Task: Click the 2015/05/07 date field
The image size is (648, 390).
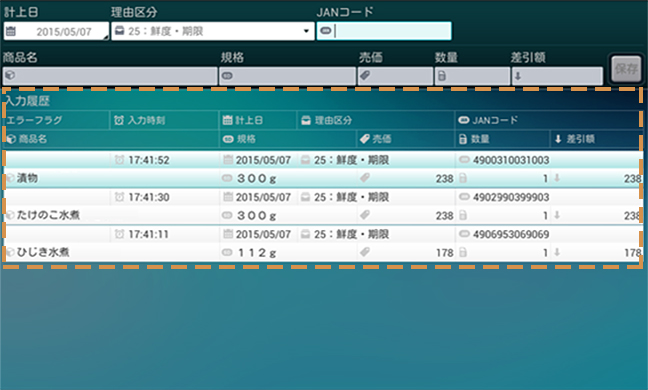Action: pyautogui.click(x=56, y=31)
